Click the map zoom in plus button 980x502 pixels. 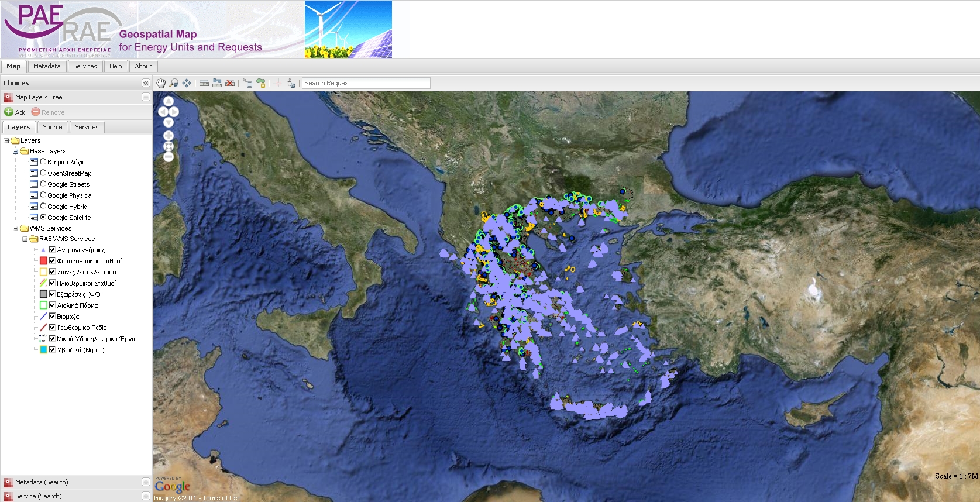tap(169, 136)
